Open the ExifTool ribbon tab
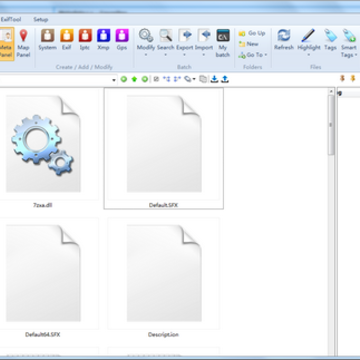 pos(11,20)
